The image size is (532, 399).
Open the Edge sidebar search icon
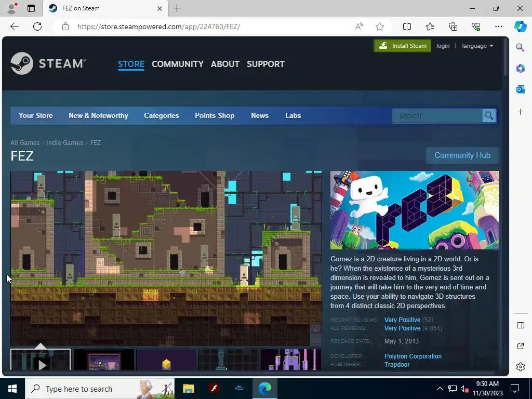coord(520,47)
